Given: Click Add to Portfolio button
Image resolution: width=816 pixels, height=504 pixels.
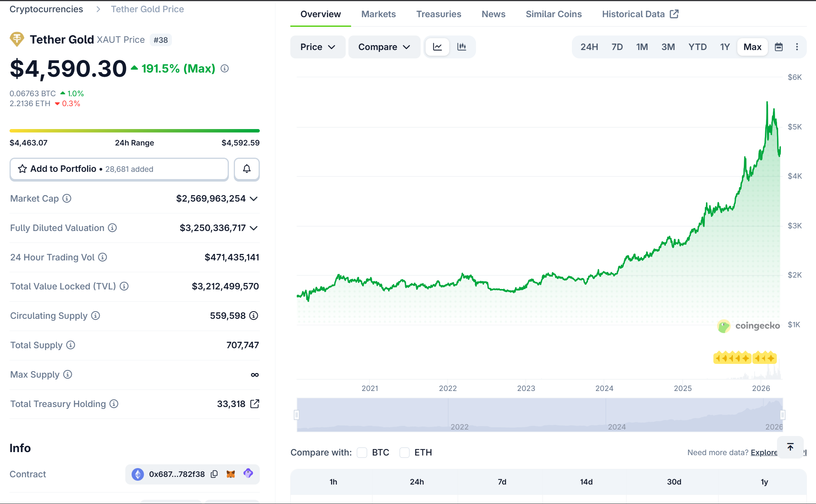Looking at the screenshot, I should [x=119, y=169].
